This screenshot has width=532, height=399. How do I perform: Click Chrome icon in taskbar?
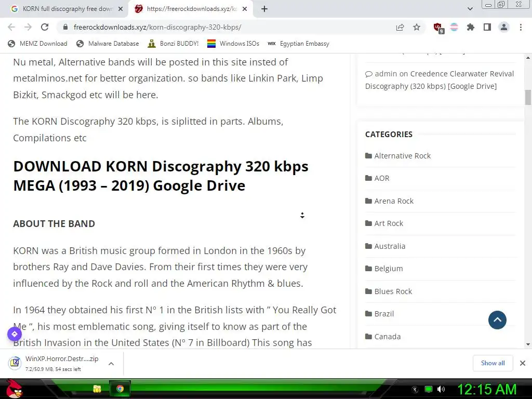point(120,389)
